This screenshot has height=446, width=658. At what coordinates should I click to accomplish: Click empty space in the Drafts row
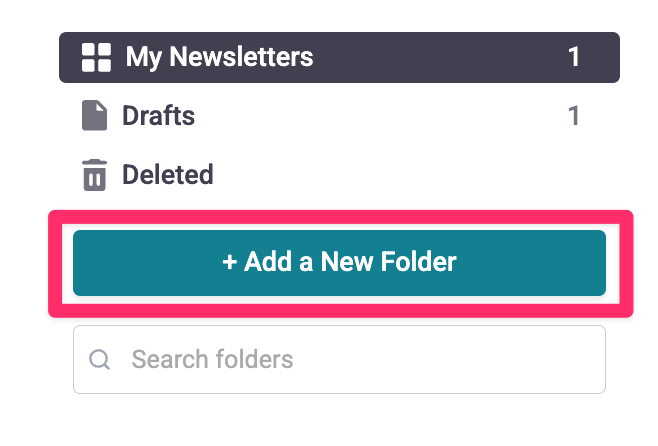380,116
